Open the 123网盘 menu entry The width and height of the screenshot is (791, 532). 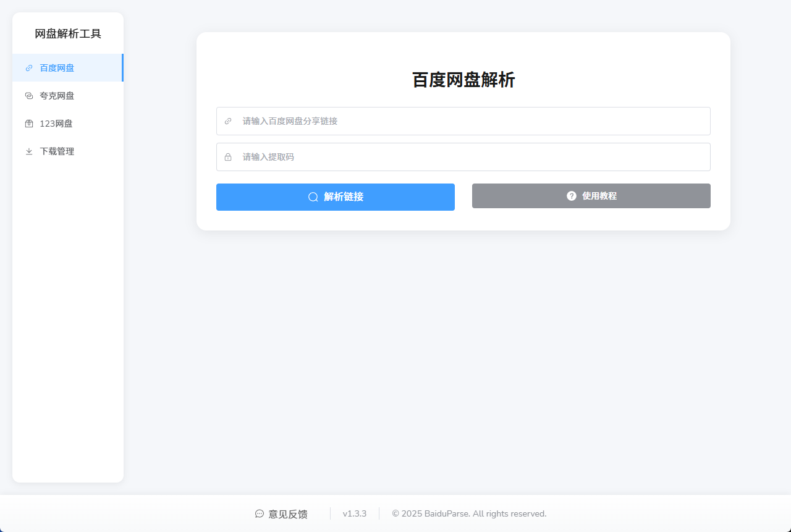(56, 124)
